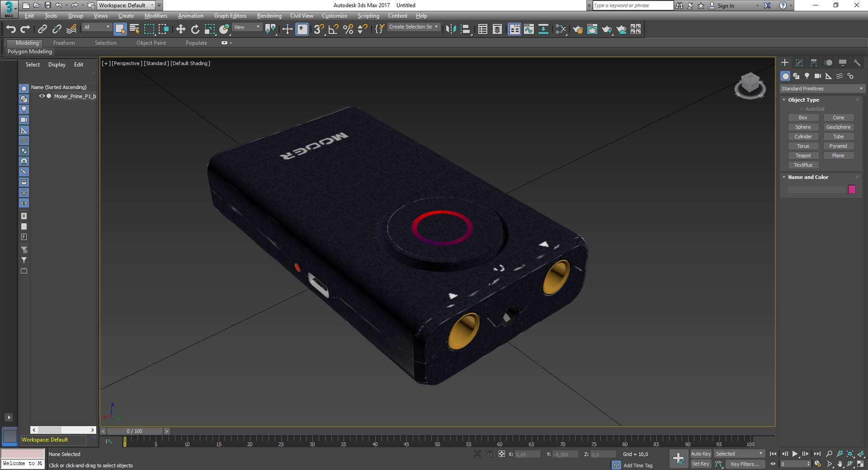This screenshot has width=868, height=470.
Task: Open the Graph Editors menu
Action: (x=230, y=16)
